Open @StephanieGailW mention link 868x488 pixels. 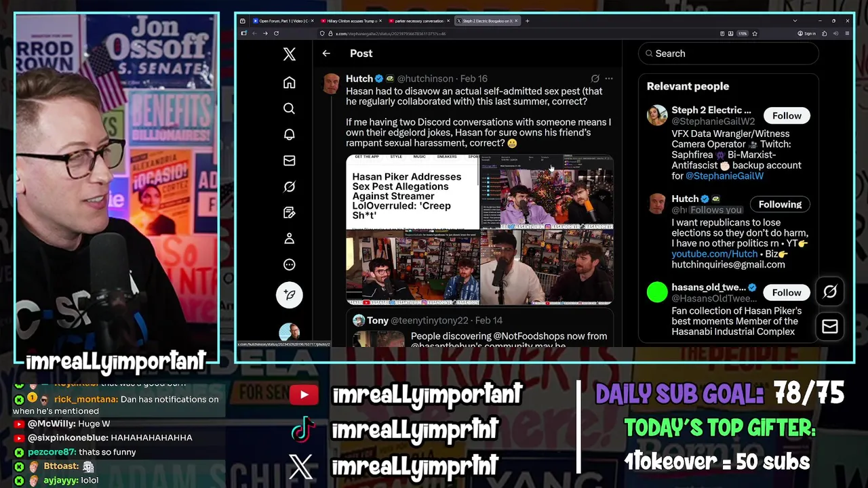[724, 176]
